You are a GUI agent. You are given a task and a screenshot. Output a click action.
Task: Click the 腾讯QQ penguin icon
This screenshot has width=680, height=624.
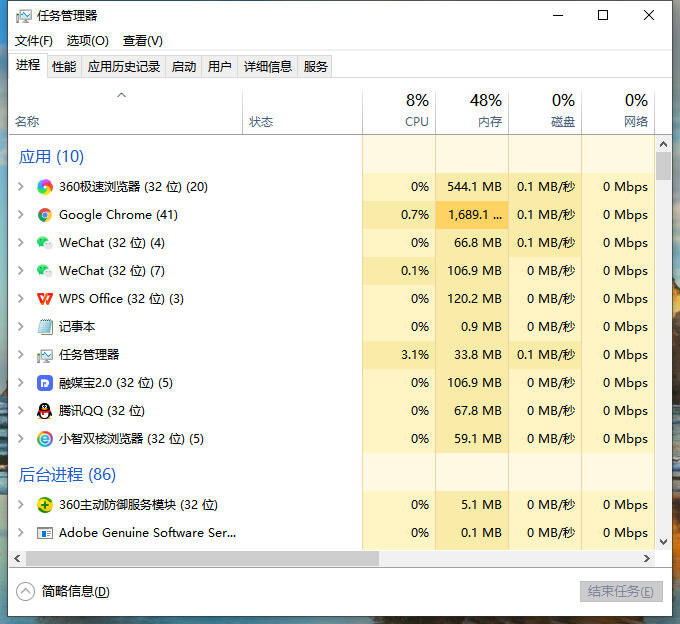pos(45,411)
